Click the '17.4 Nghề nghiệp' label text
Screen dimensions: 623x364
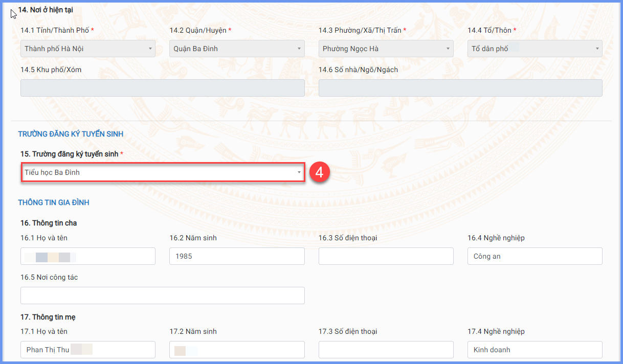click(x=496, y=331)
